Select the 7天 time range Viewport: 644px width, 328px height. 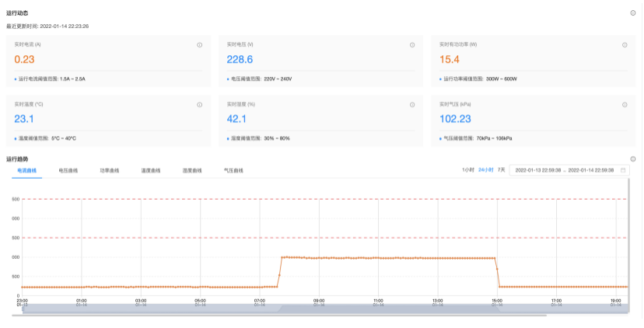coord(502,170)
